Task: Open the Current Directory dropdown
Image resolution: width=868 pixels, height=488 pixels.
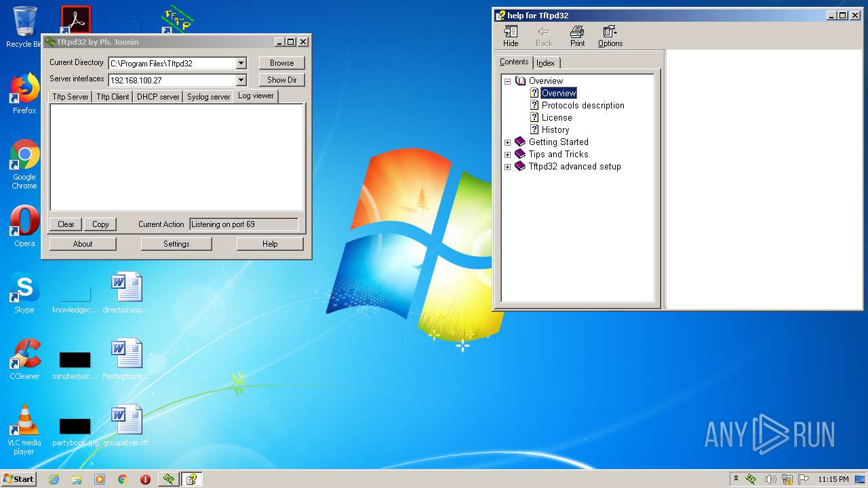Action: point(241,63)
